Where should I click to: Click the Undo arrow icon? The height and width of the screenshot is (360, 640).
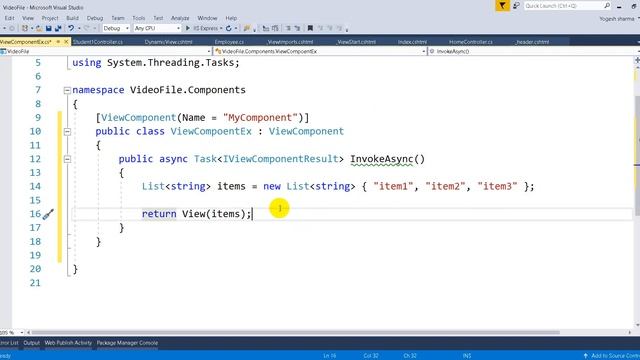pyautogui.click(x=71, y=28)
